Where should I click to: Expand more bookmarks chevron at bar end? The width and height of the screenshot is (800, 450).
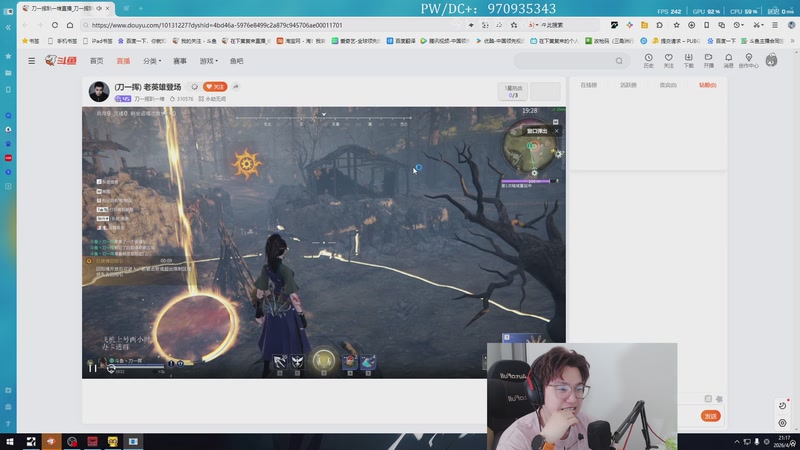[x=792, y=41]
